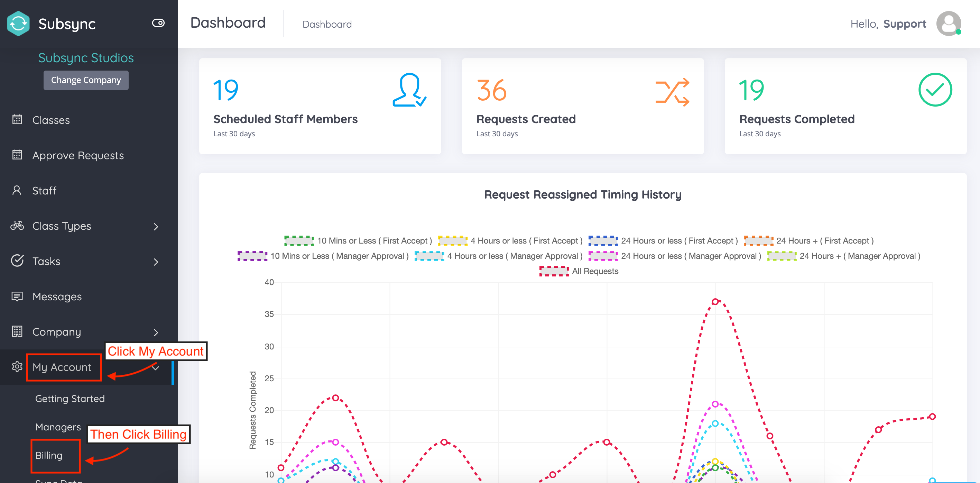Viewport: 980px width, 483px height.
Task: Expand the Company submenu chevron
Action: pyautogui.click(x=156, y=332)
